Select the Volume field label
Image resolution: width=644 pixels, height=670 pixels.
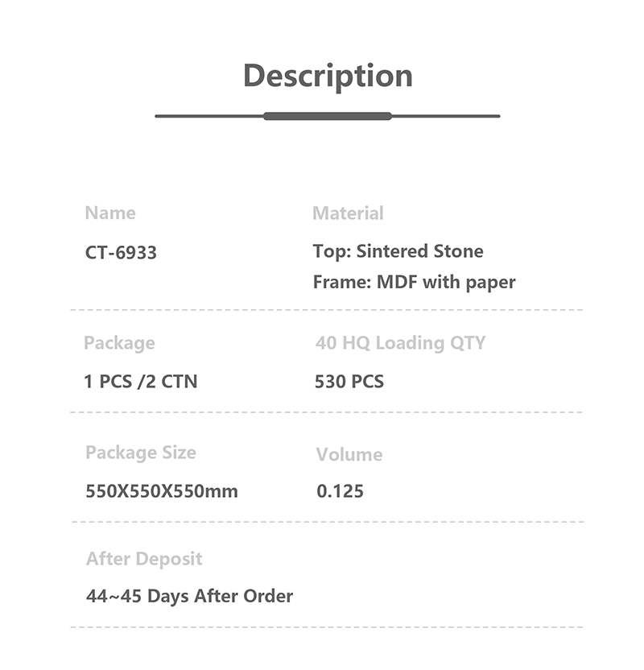[x=349, y=454]
